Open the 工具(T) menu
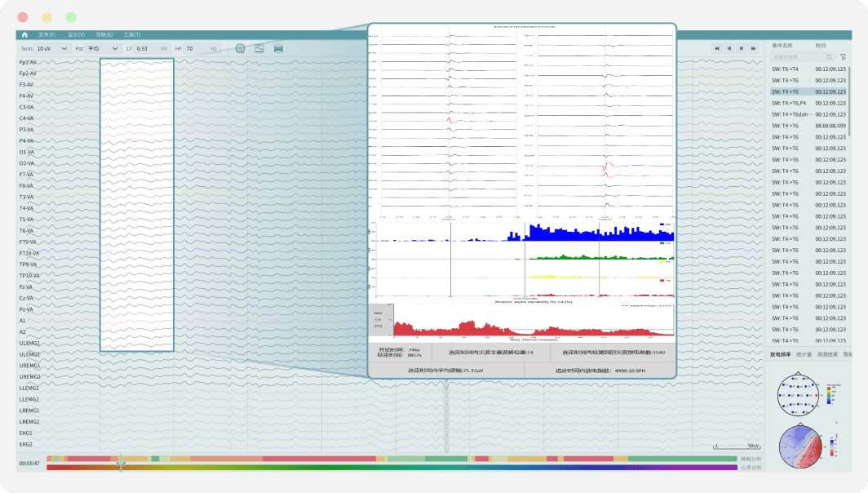 point(132,35)
